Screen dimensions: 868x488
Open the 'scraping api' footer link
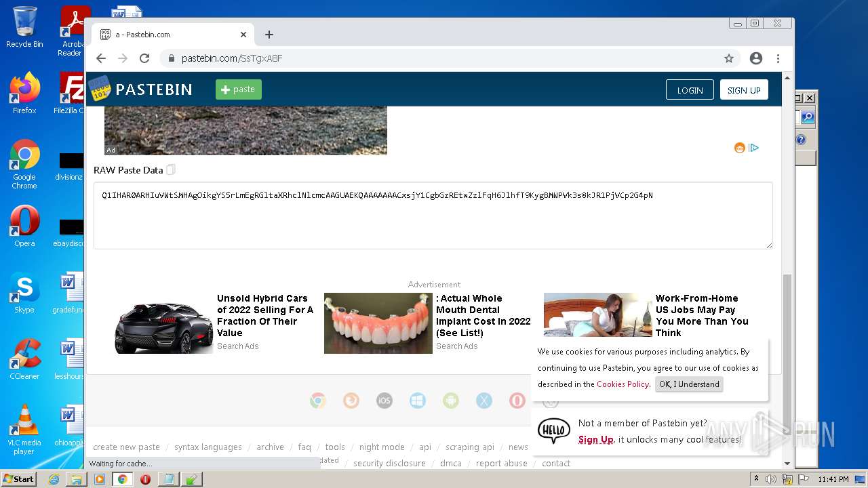pyautogui.click(x=470, y=447)
